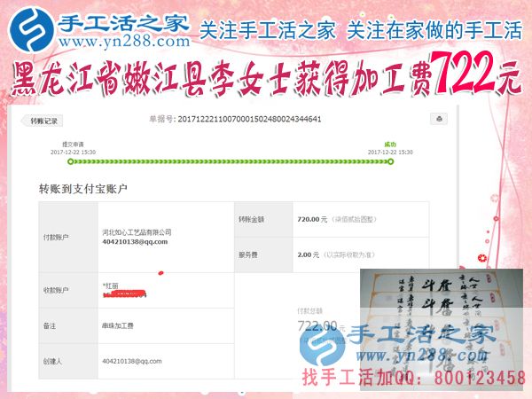Click the 备注 label cell

(x=68, y=325)
